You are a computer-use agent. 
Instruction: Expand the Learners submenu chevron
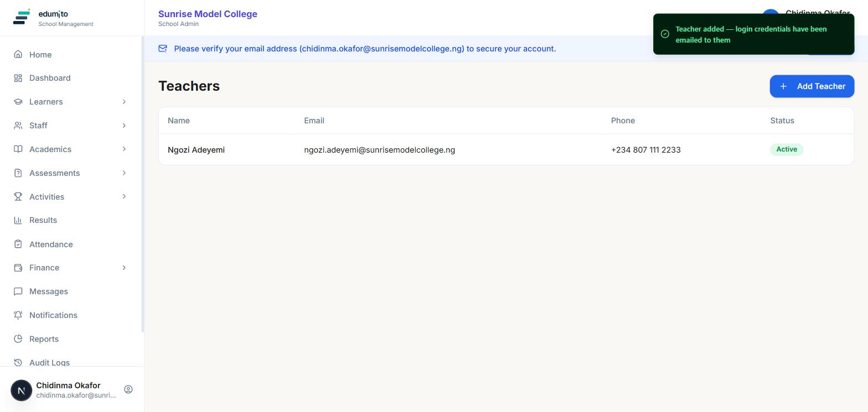pyautogui.click(x=124, y=102)
